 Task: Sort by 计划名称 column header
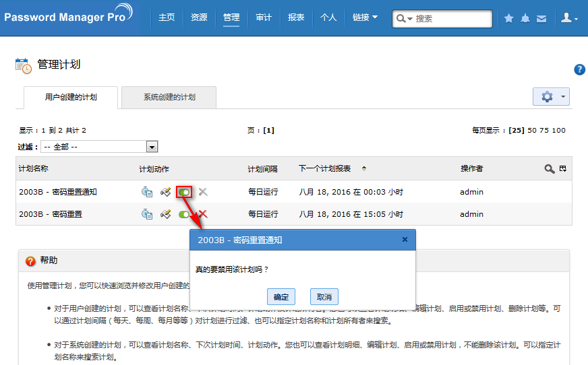33,168
